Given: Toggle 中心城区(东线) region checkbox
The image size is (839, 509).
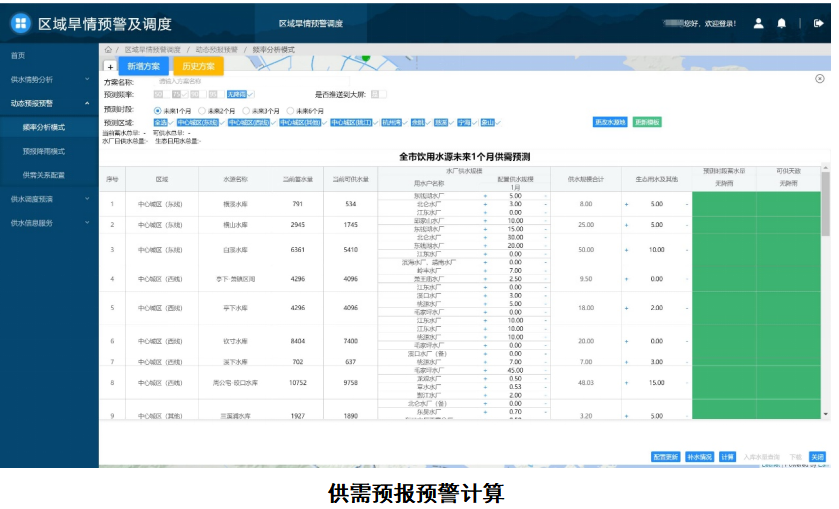Looking at the screenshot, I should point(201,123).
